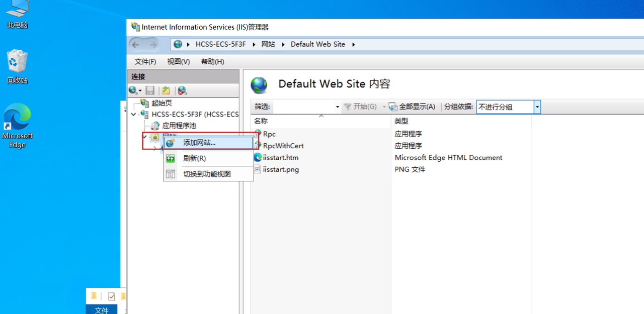Click Default Web Site in breadcrumb

318,44
